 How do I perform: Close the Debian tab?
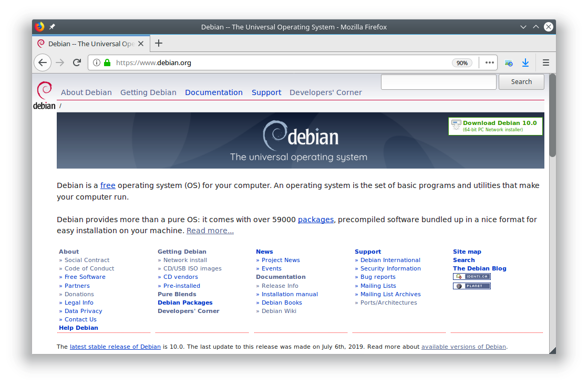click(x=141, y=44)
